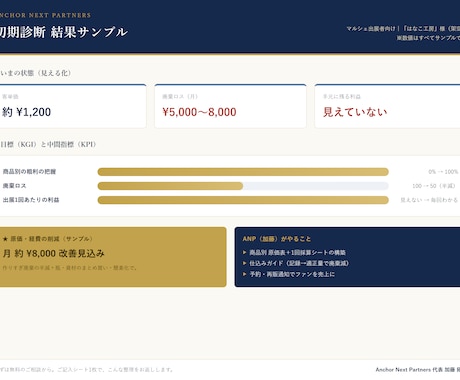
Task: Click the いまの状態（見える化）section heading
Action: pos(36,73)
